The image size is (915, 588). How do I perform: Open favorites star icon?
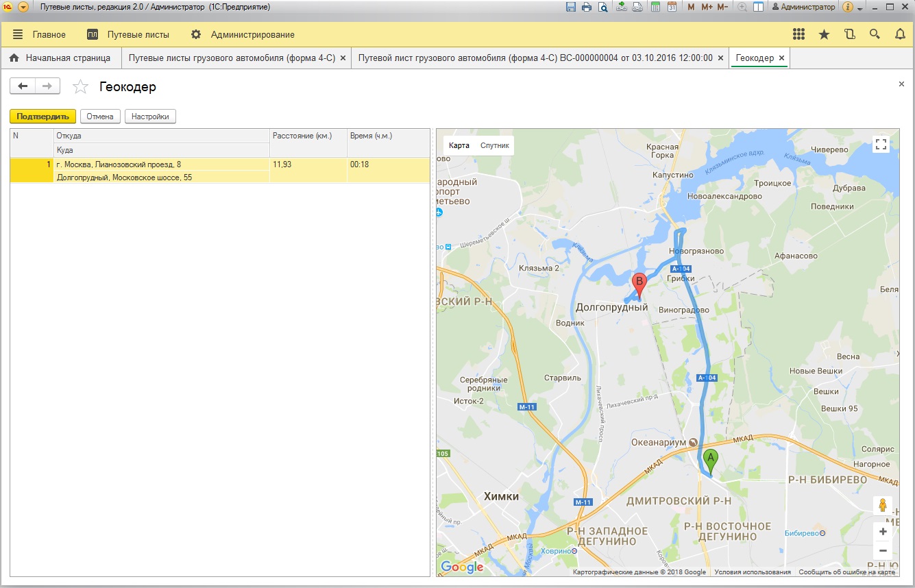pos(824,34)
